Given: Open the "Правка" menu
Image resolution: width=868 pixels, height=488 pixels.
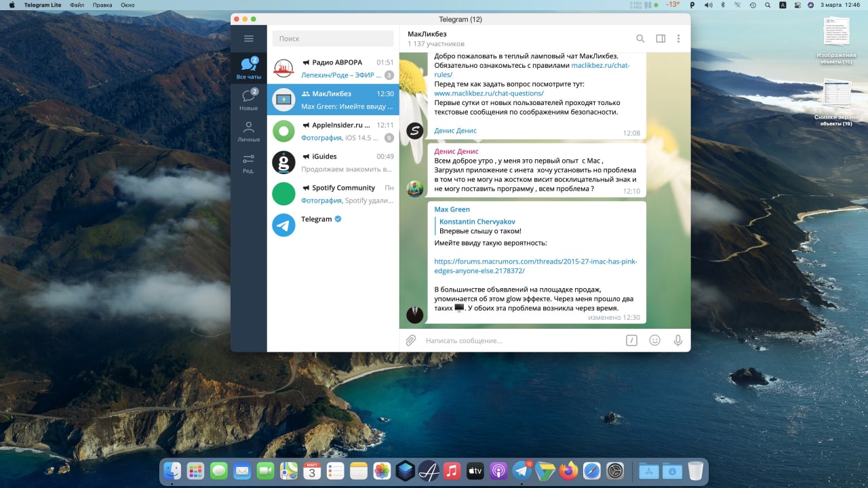Looking at the screenshot, I should coord(102,5).
